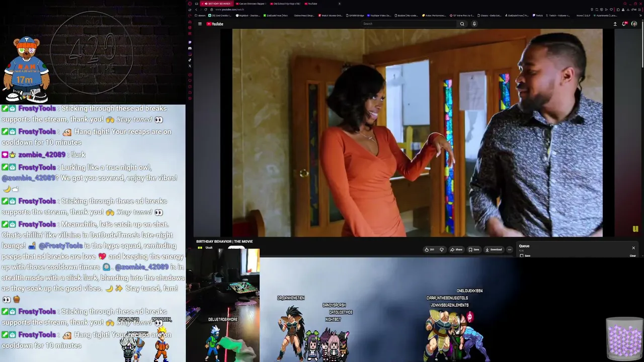This screenshot has width=644, height=362.
Task: Open YouTube notifications bell
Action: pyautogui.click(x=624, y=24)
